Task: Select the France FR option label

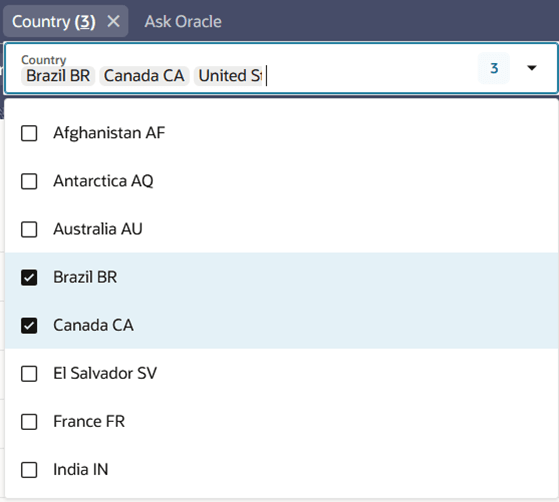Action: click(x=89, y=422)
